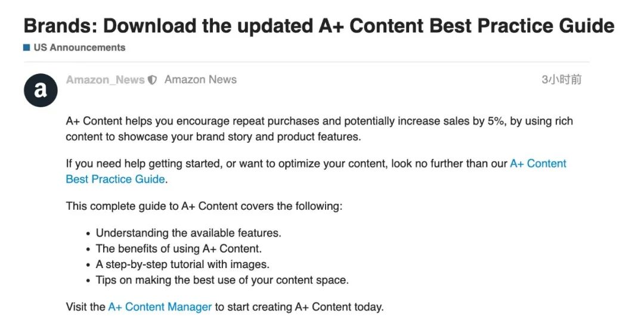Click the line 'This complete guide to A+ Content covers'

204,207
